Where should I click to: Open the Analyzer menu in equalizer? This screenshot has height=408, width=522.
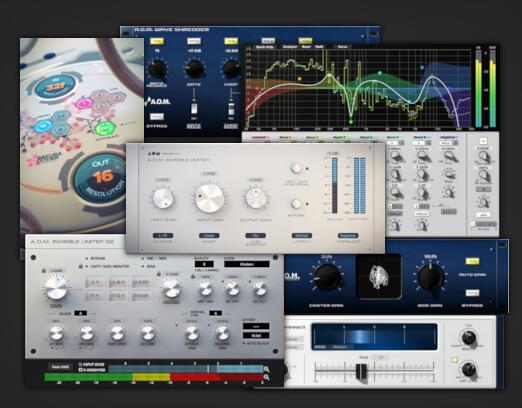click(x=290, y=47)
